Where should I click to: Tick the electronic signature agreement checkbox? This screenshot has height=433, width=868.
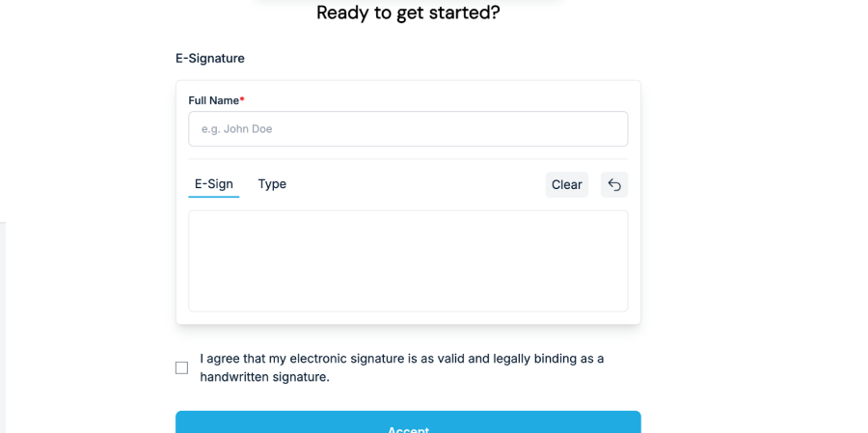click(x=181, y=367)
